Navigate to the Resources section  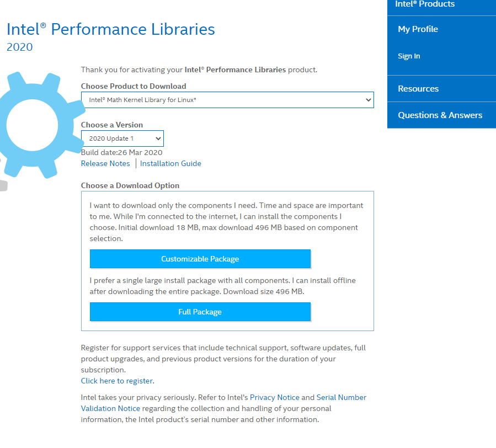click(x=418, y=88)
